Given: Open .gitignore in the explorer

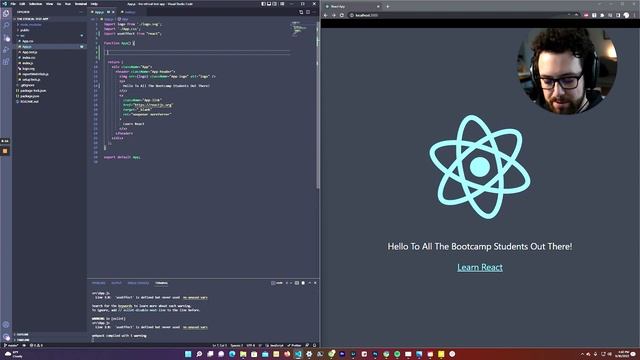Looking at the screenshot, I should pyautogui.click(x=49, y=85).
